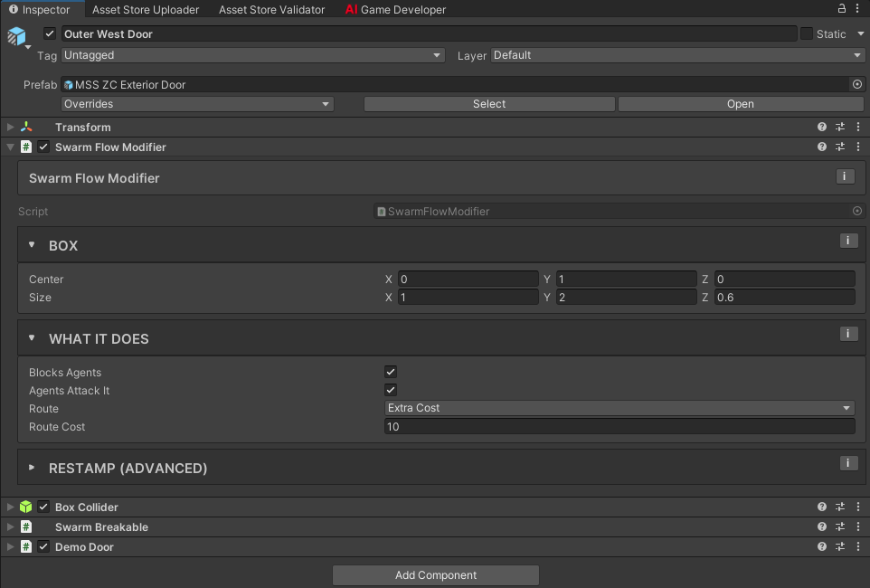
Task: Click the object name field Outer West Door
Action: (x=429, y=33)
